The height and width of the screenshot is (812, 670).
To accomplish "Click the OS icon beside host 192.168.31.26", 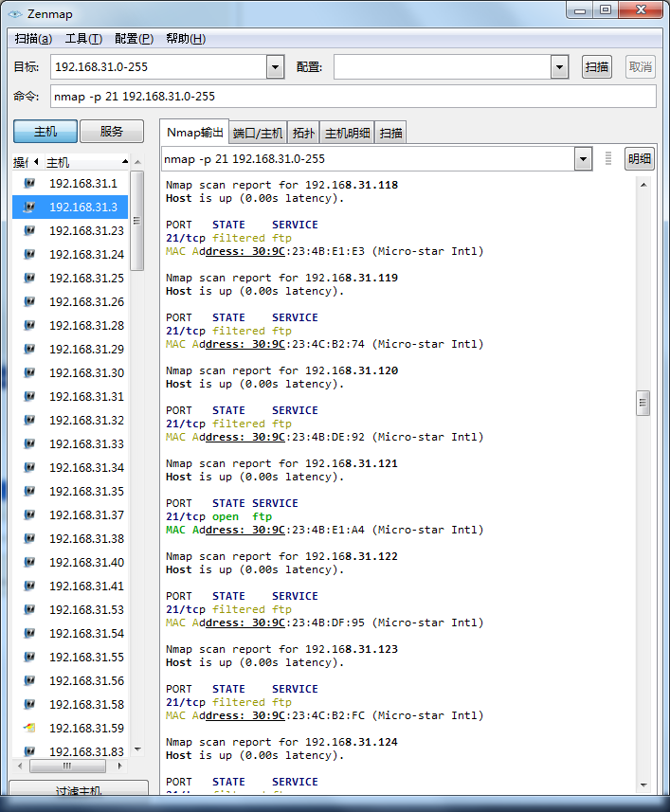I will 30,301.
